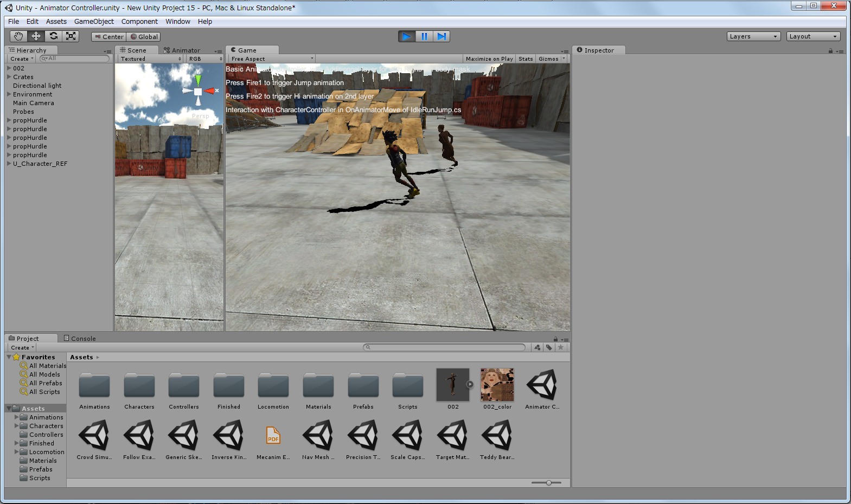The width and height of the screenshot is (851, 504).
Task: Open the Assets menu
Action: [x=56, y=22]
